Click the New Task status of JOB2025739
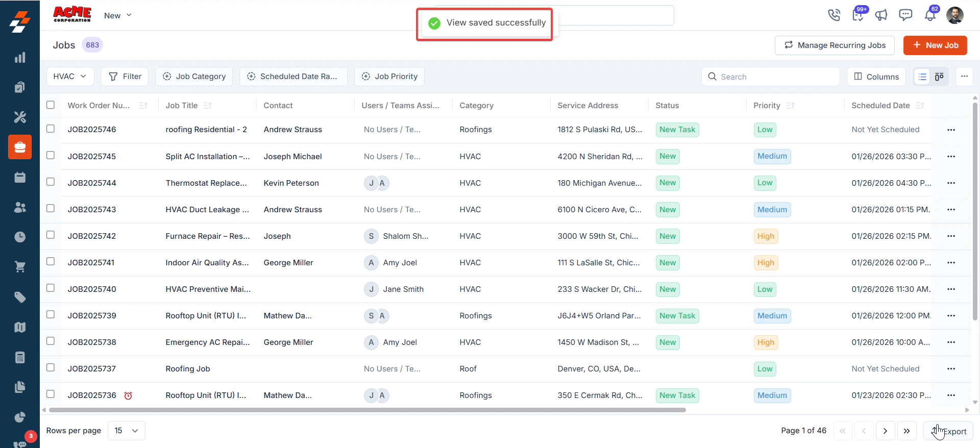 [677, 316]
